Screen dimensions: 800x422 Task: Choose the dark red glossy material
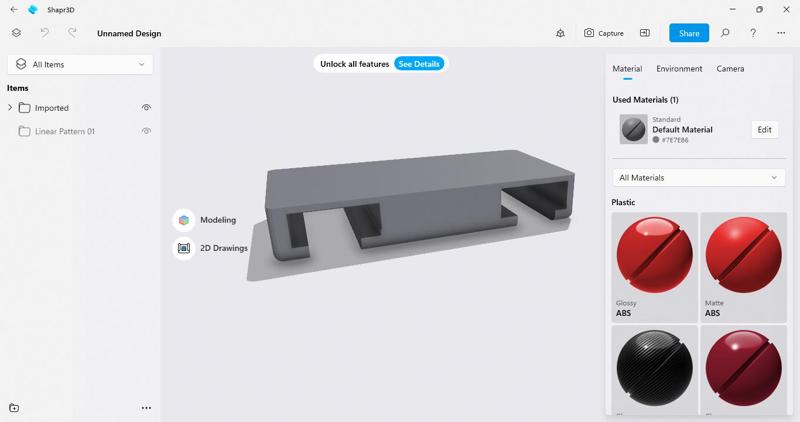pyautogui.click(x=743, y=369)
